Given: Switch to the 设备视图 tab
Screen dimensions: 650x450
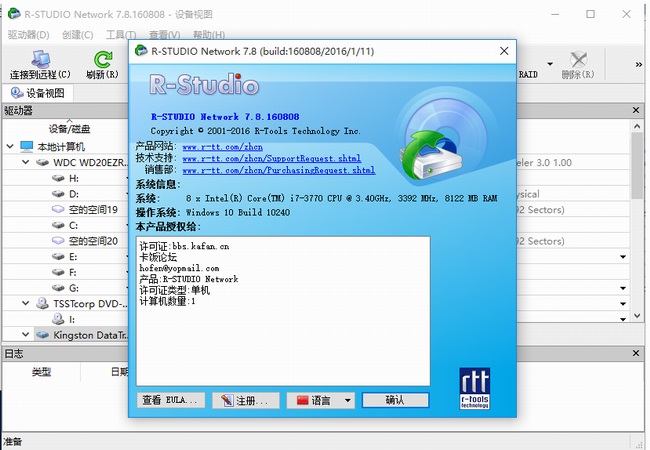Looking at the screenshot, I should 38,93.
